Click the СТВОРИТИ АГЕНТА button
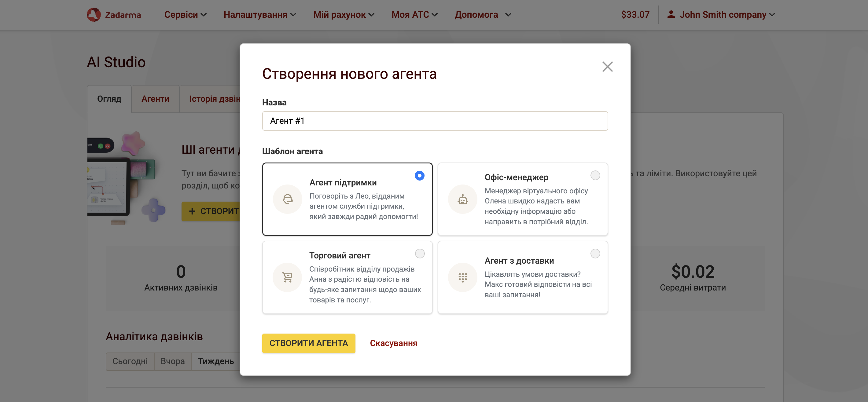This screenshot has height=402, width=868. pos(309,343)
